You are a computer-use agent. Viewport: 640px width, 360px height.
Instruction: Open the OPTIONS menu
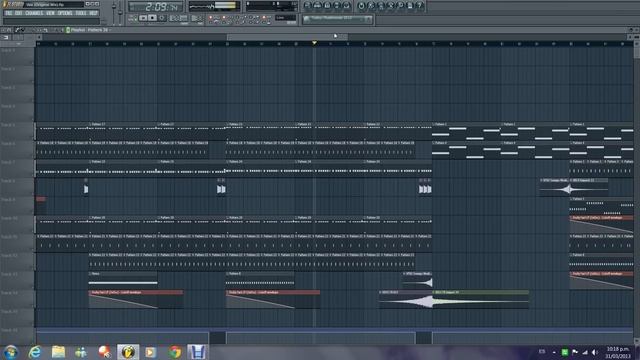[65, 13]
